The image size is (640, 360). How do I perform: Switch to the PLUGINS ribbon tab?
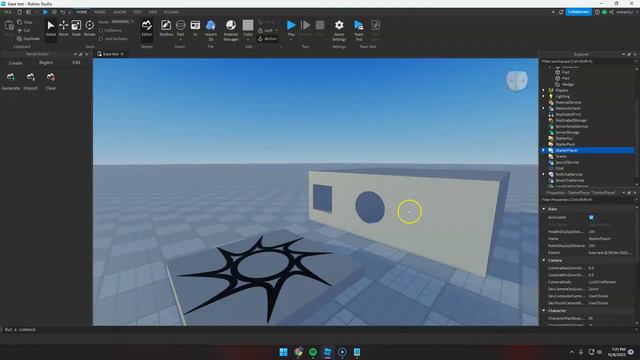point(171,12)
